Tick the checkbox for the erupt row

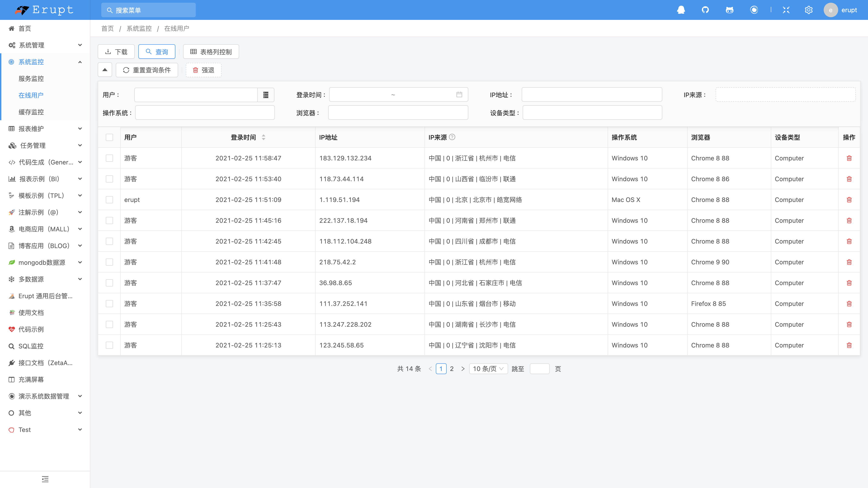109,200
